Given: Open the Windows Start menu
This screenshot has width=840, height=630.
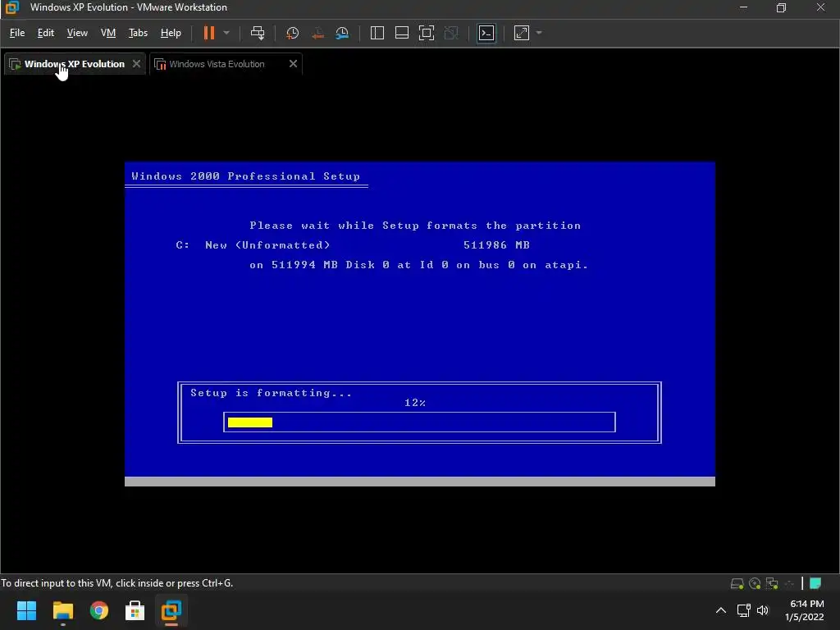Looking at the screenshot, I should (x=26, y=610).
